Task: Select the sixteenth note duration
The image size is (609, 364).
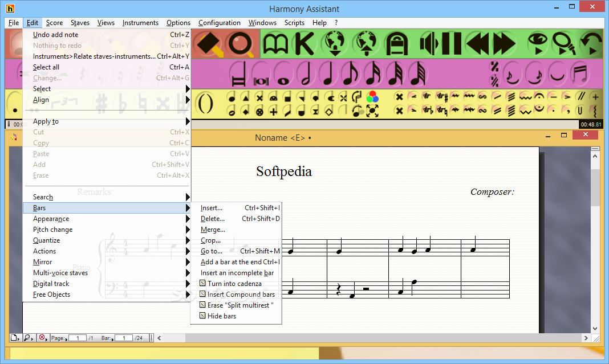Action: (x=373, y=73)
